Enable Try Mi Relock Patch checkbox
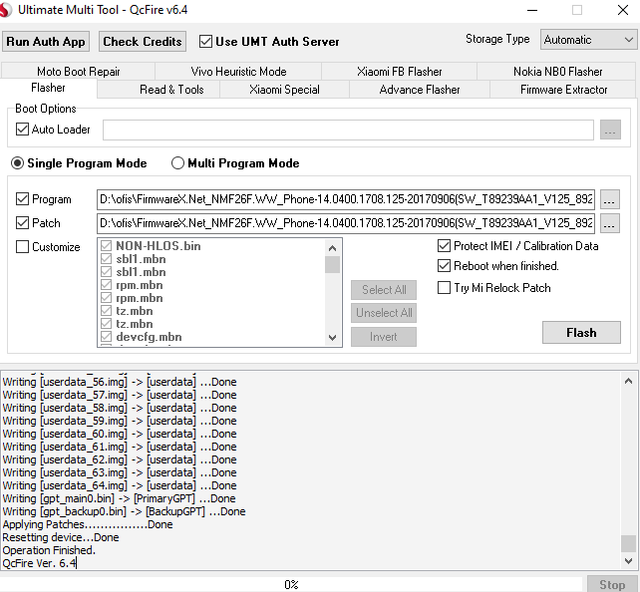Image resolution: width=640 pixels, height=592 pixels. click(444, 288)
